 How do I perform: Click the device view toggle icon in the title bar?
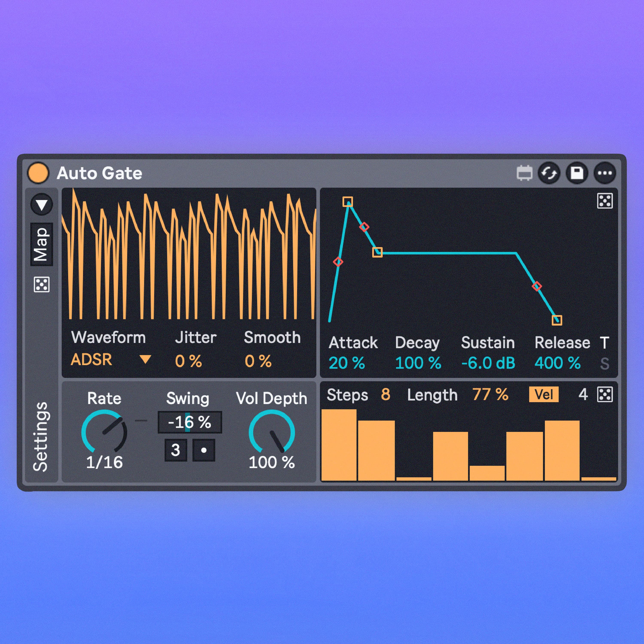(x=524, y=173)
